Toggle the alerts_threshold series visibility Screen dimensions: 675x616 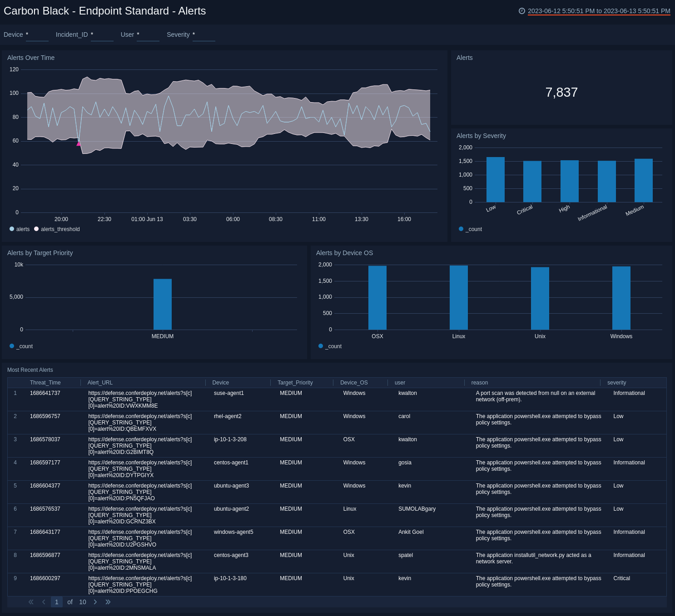point(57,229)
